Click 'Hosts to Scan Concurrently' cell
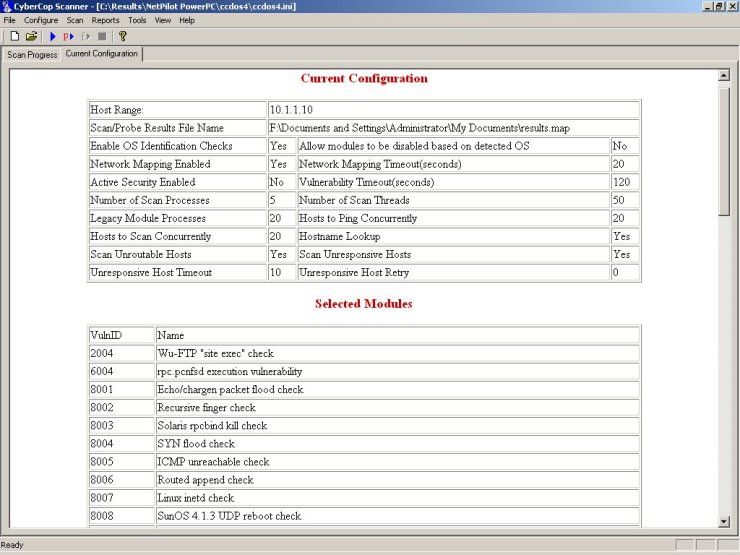 coord(177,236)
